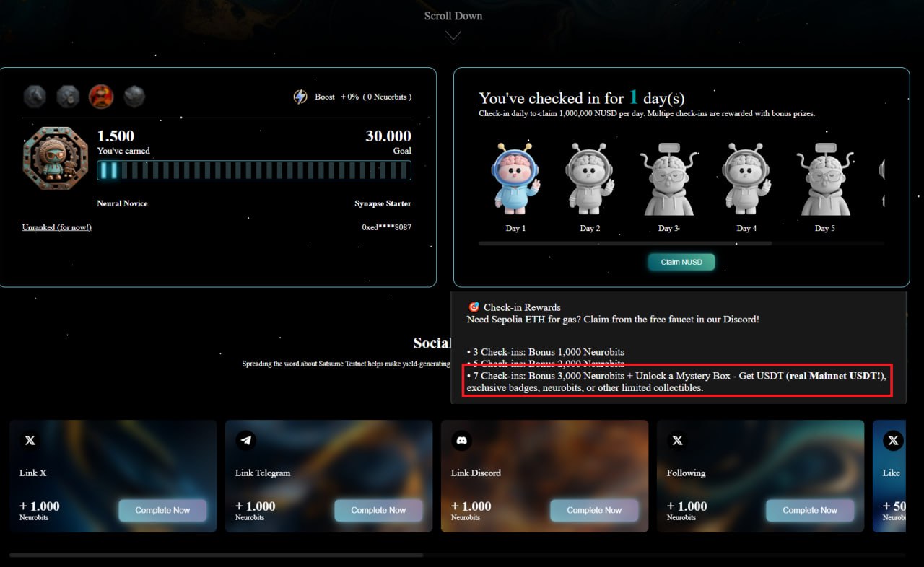Viewport: 924px width, 567px height.
Task: Select the red highlighted badge icon
Action: pyautogui.click(x=101, y=96)
